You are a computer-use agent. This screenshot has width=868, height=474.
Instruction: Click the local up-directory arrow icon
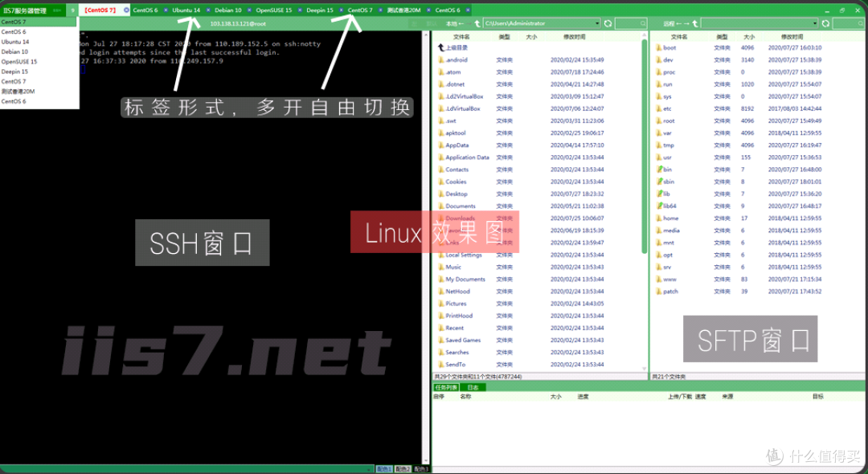tap(476, 22)
